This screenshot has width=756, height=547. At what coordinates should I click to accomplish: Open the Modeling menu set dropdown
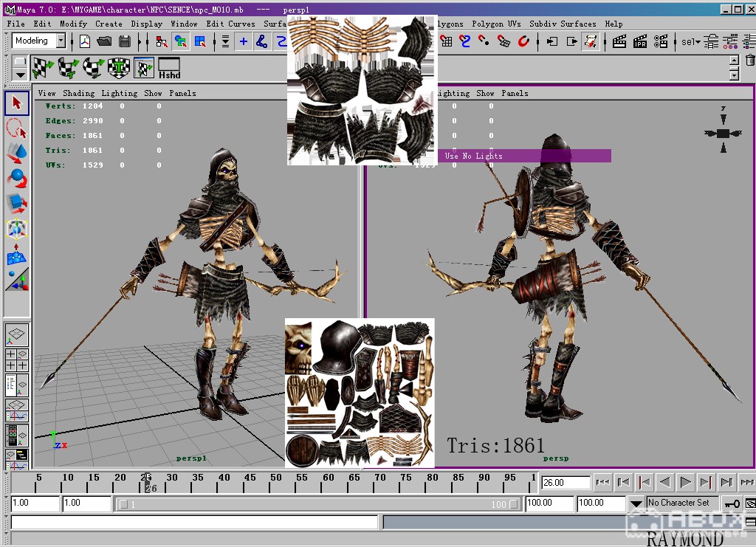(61, 41)
